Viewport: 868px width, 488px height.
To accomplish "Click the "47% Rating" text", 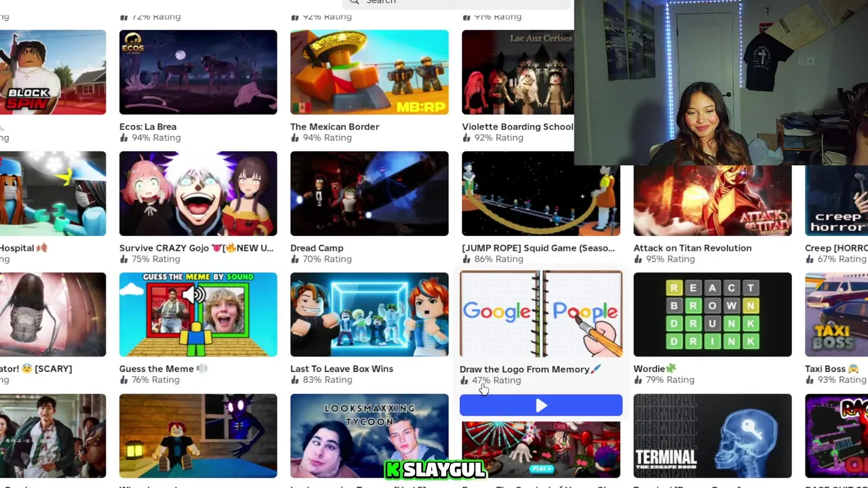I will [x=496, y=380].
